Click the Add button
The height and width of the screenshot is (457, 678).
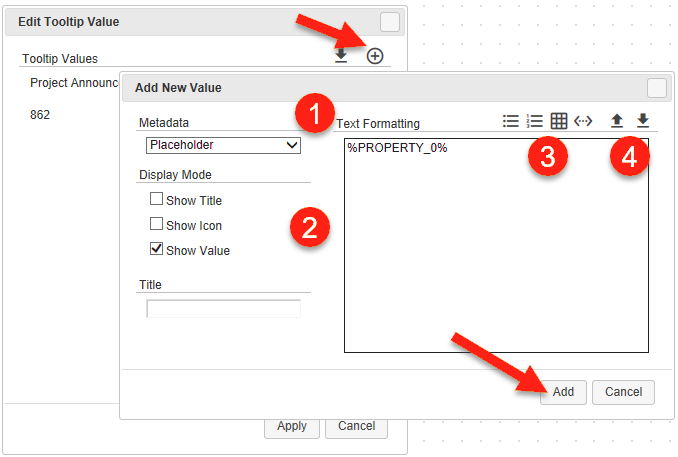click(563, 392)
